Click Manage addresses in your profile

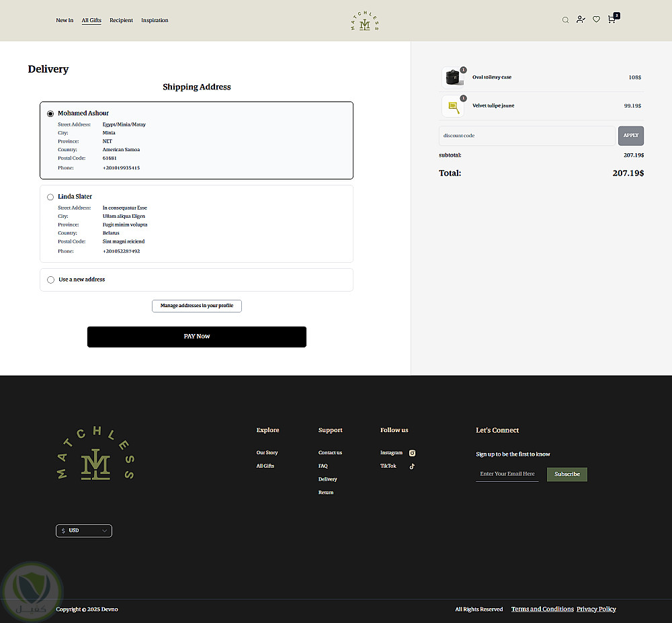[x=197, y=306]
